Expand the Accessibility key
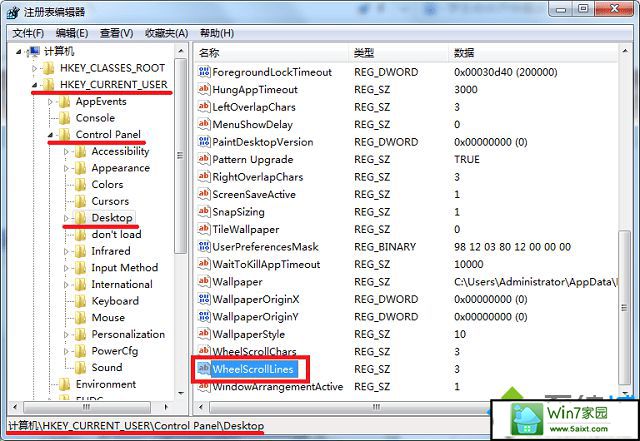640x441 pixels. click(66, 151)
